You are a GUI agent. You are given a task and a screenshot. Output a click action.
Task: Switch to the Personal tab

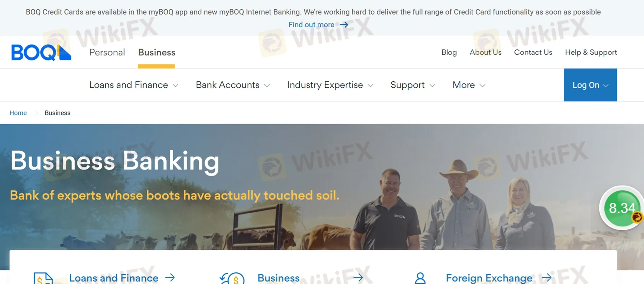107,52
